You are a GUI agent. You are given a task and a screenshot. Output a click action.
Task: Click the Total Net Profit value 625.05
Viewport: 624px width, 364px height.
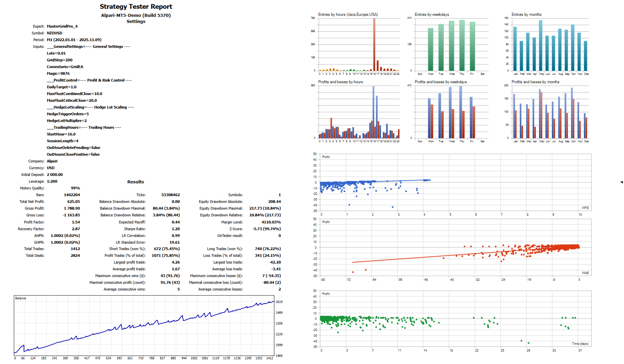pyautogui.click(x=74, y=202)
